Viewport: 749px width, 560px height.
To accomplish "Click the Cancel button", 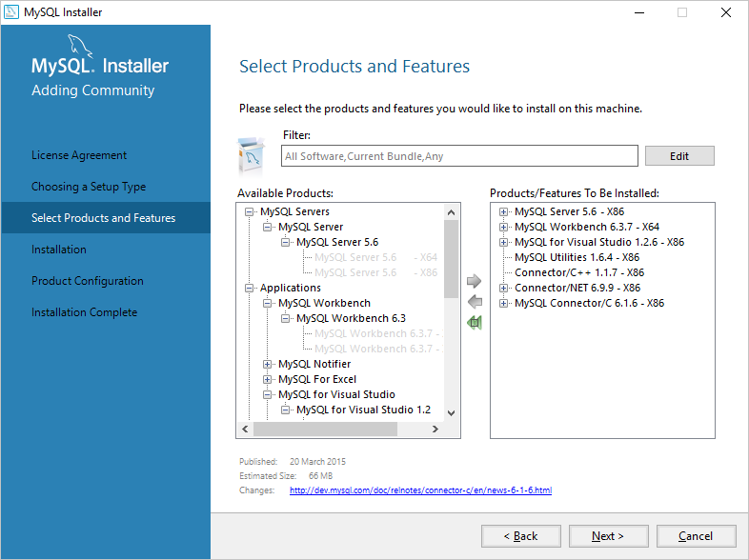I will coord(696,536).
